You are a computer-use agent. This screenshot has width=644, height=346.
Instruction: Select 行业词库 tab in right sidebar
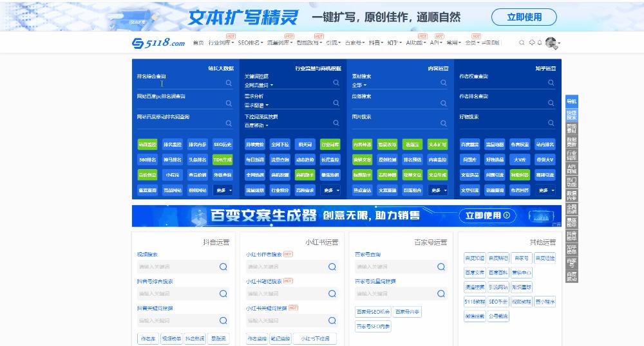click(x=572, y=156)
